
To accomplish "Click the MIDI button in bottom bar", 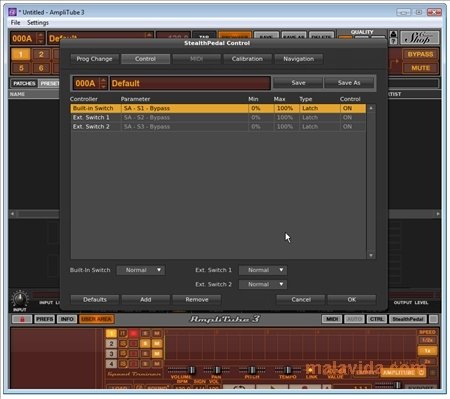I will 332,319.
